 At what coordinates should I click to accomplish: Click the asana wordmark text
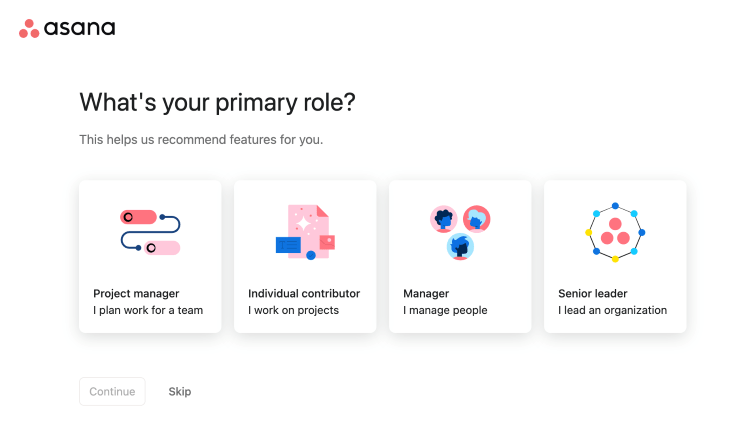point(80,28)
